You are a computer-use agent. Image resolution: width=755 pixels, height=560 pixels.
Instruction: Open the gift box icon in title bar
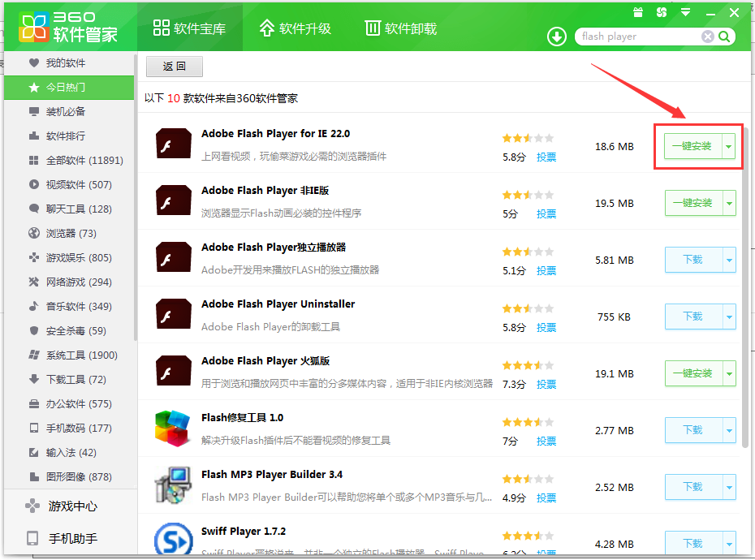click(x=638, y=12)
